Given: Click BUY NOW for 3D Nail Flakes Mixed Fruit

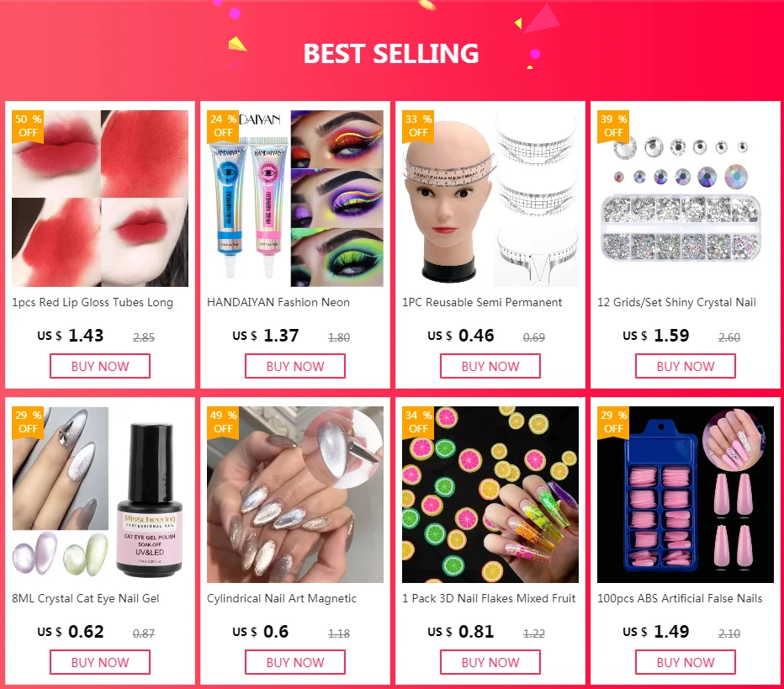Looking at the screenshot, I should [x=490, y=662].
